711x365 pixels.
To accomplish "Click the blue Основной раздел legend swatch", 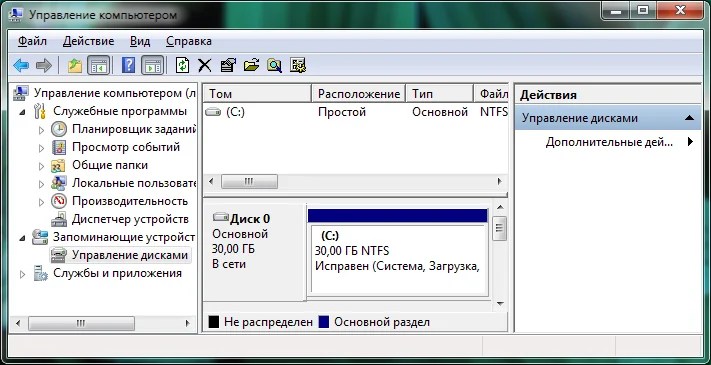I will coord(323,322).
